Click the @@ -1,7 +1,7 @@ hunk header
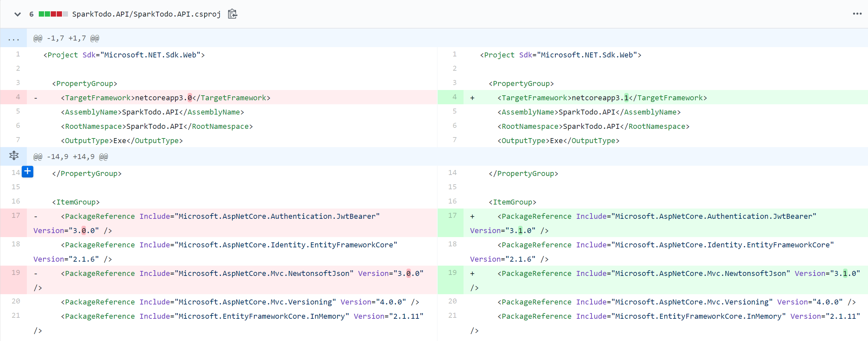The image size is (868, 341). [x=66, y=38]
